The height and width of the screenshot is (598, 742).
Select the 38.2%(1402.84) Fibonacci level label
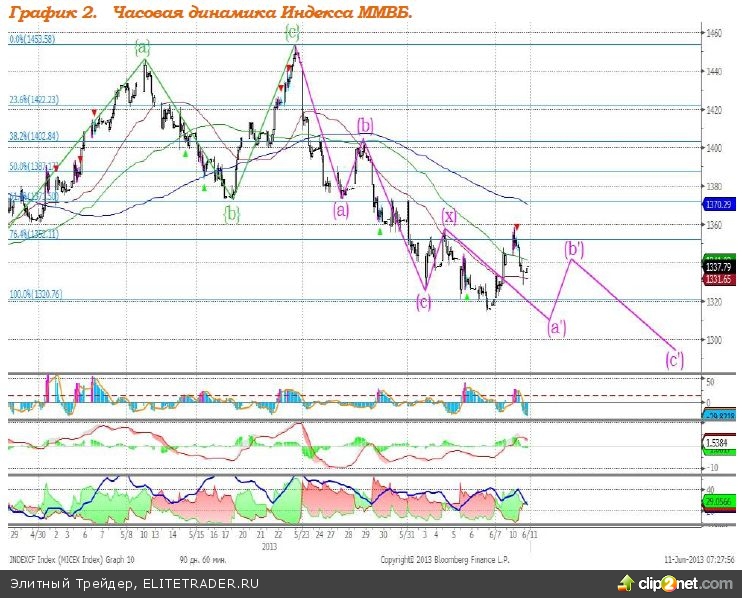pos(35,135)
